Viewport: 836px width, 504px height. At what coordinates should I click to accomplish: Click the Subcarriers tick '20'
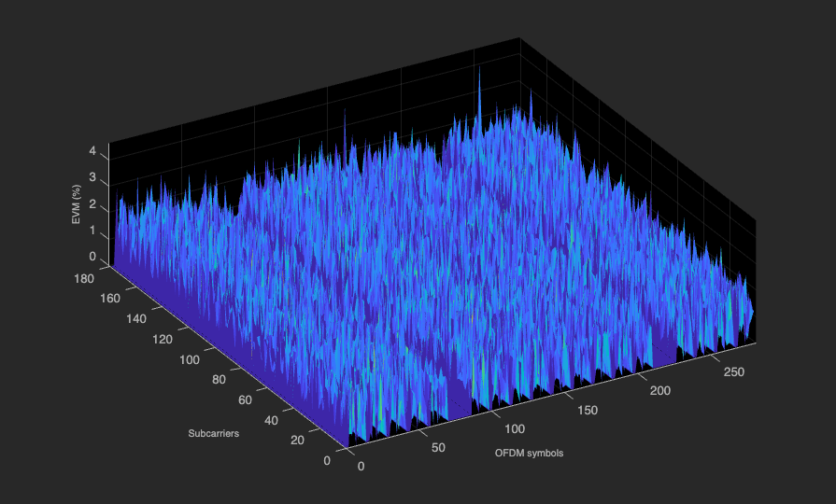tap(297, 441)
